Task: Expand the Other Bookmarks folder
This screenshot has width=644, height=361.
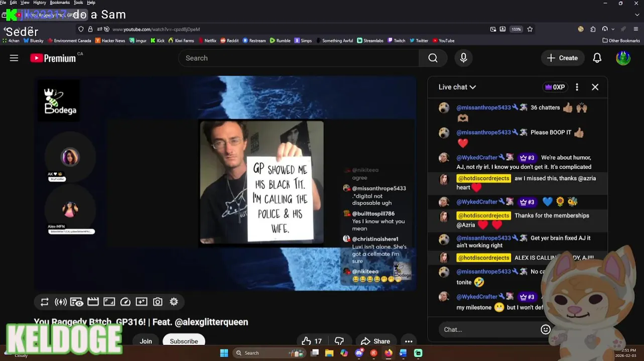Action: [x=621, y=41]
